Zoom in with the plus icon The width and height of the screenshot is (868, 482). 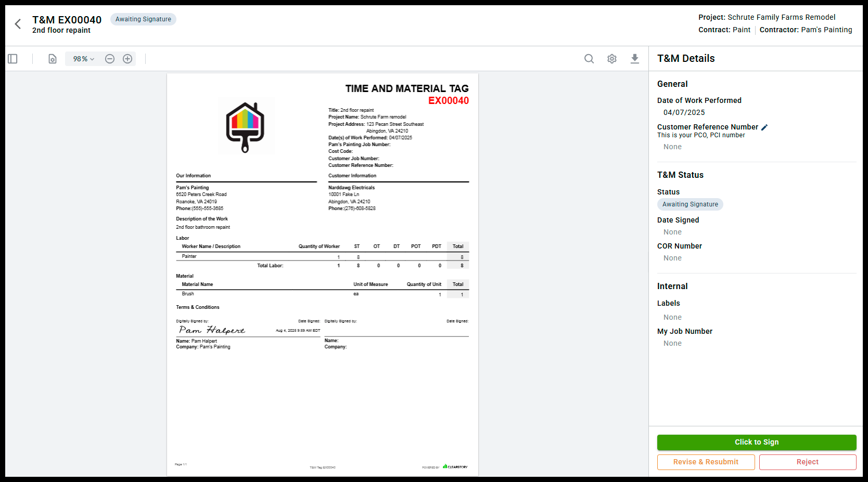tap(127, 59)
